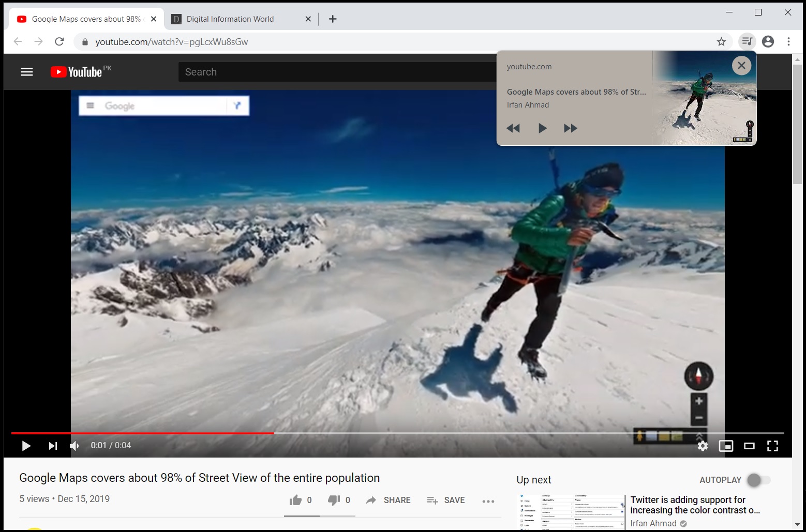Screen dimensions: 806x532
Task: Zoom in with the plus control
Action: coord(698,400)
